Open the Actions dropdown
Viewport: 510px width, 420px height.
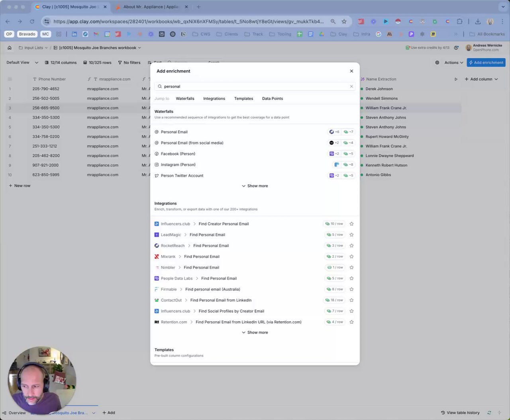454,63
